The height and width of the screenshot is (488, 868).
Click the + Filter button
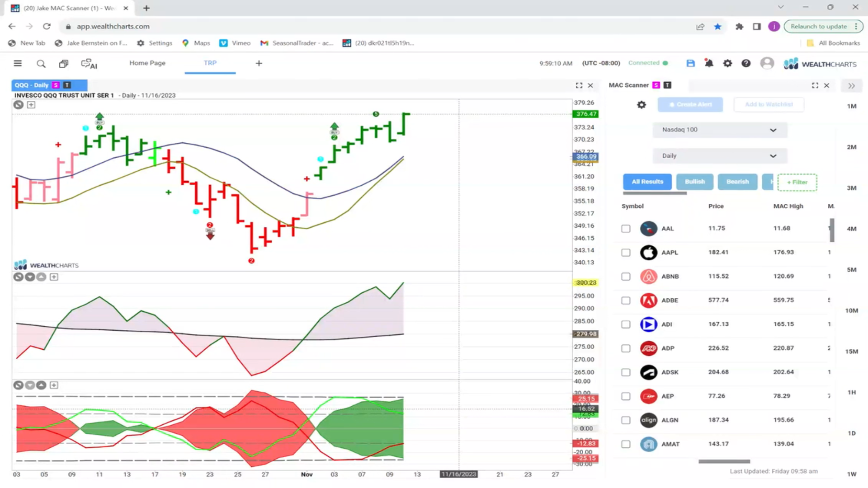(x=797, y=182)
